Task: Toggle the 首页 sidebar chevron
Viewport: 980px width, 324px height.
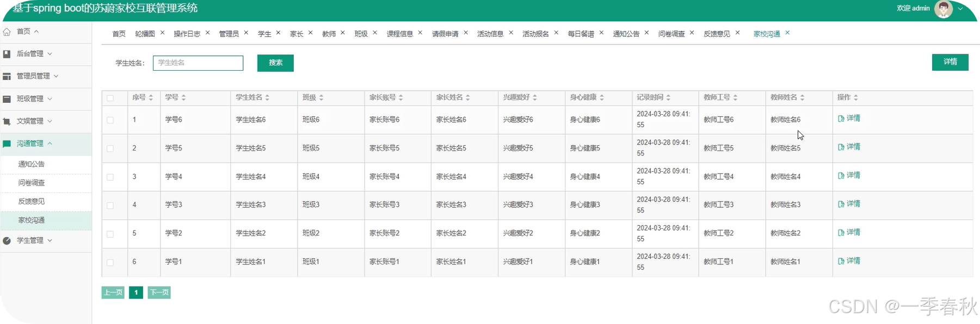Action: pyautogui.click(x=36, y=32)
